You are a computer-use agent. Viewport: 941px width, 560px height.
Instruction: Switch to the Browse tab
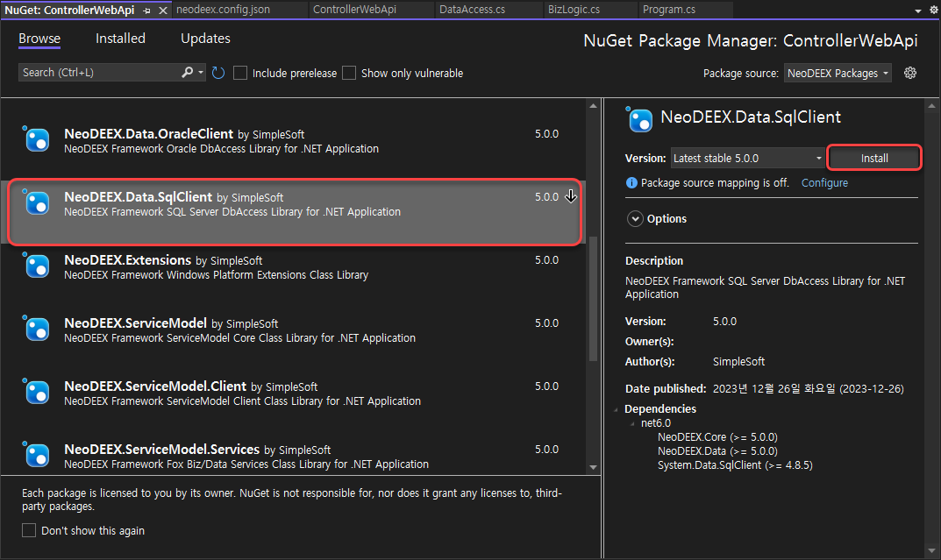(39, 39)
